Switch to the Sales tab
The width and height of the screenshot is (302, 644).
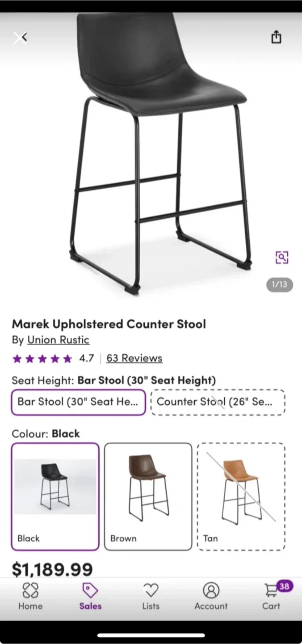pos(90,597)
